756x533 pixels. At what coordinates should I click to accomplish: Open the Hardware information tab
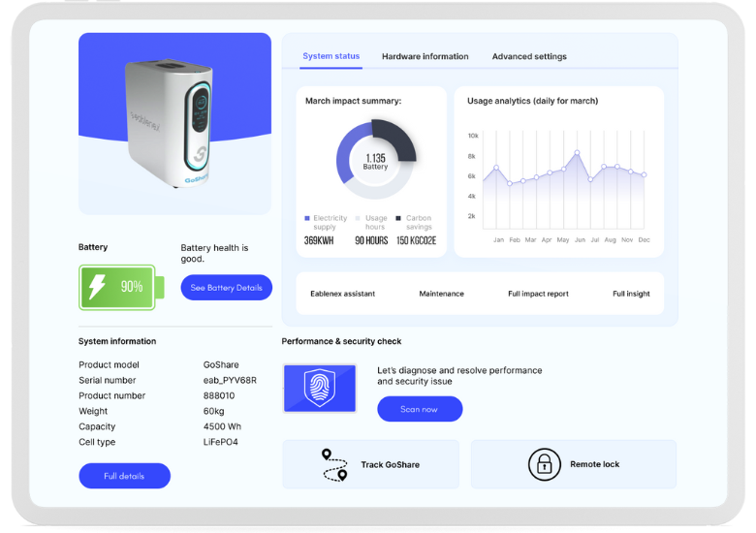point(425,56)
